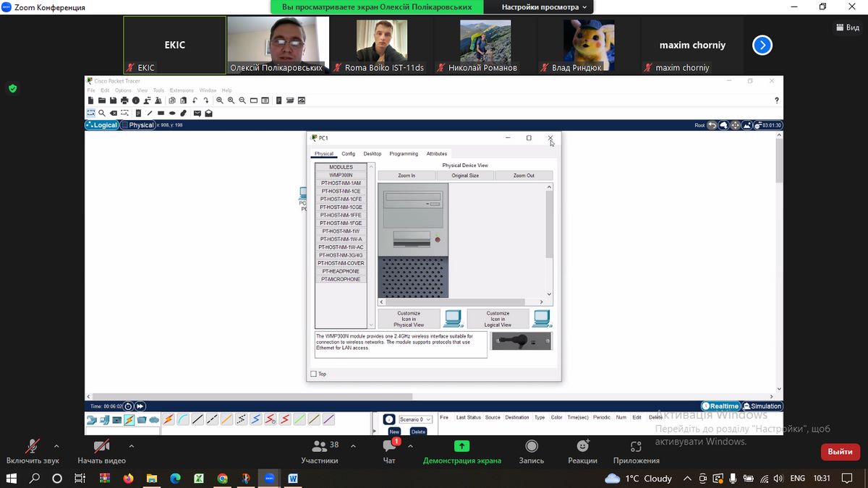
Task: Open the Config tab in PC1 window
Action: point(348,153)
